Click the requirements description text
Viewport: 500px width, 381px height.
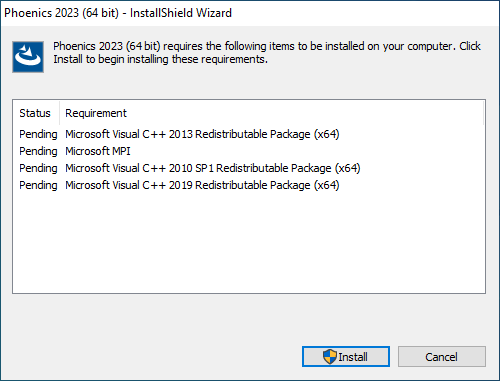(x=267, y=52)
